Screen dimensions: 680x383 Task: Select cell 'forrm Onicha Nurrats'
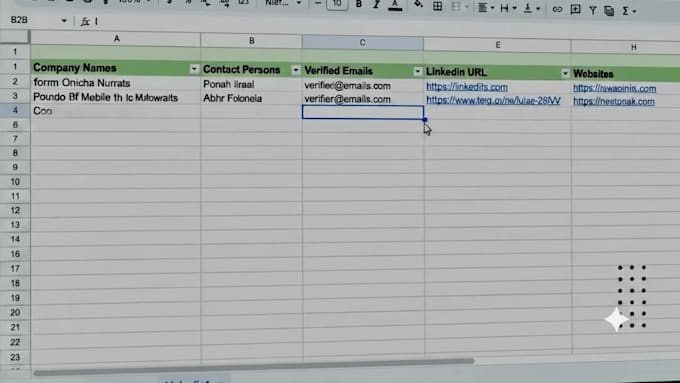115,83
